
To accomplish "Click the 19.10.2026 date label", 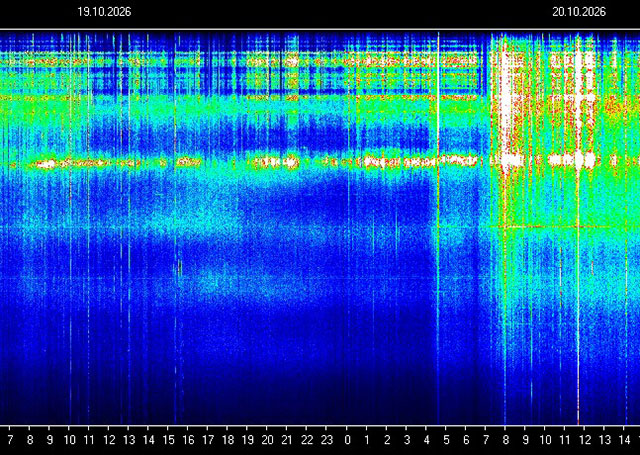I will pos(104,12).
